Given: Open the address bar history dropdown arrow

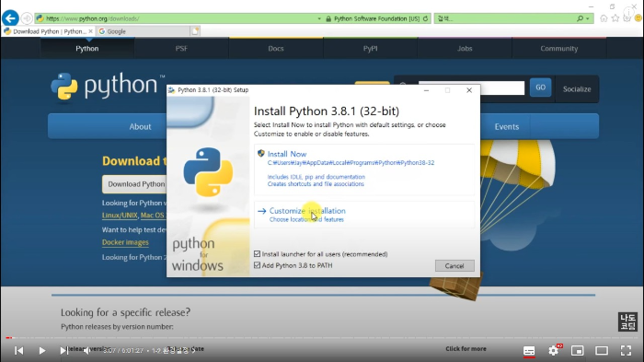Looking at the screenshot, I should click(x=319, y=18).
